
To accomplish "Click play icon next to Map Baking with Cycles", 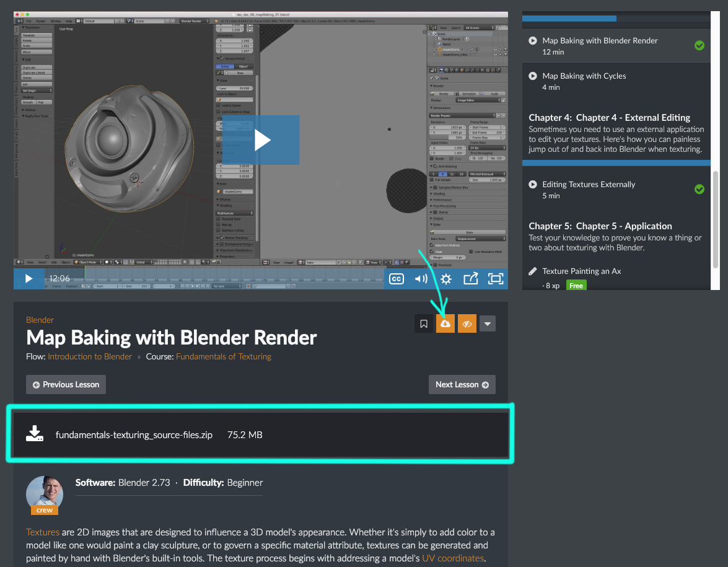I will coord(533,76).
